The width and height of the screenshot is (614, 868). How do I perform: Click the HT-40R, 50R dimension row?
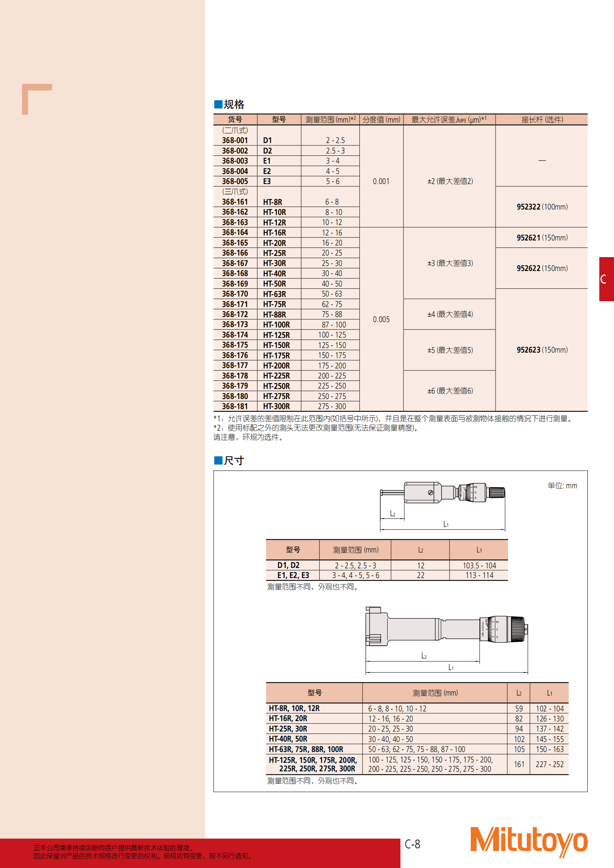(417, 739)
